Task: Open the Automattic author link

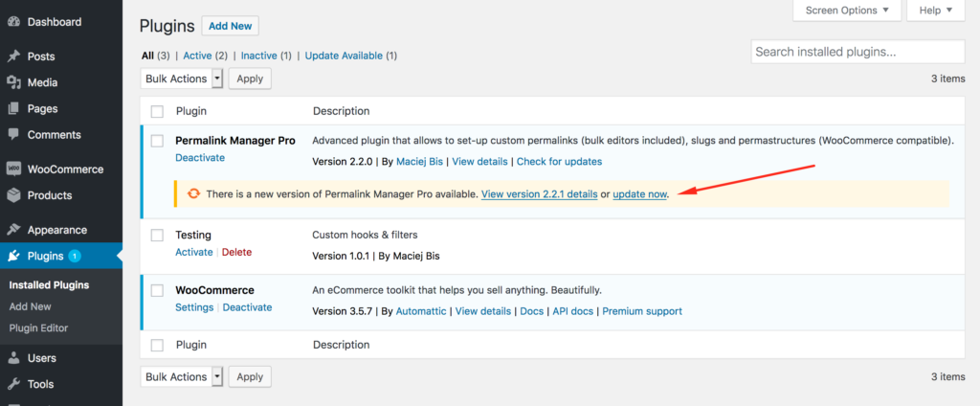Action: [x=421, y=311]
